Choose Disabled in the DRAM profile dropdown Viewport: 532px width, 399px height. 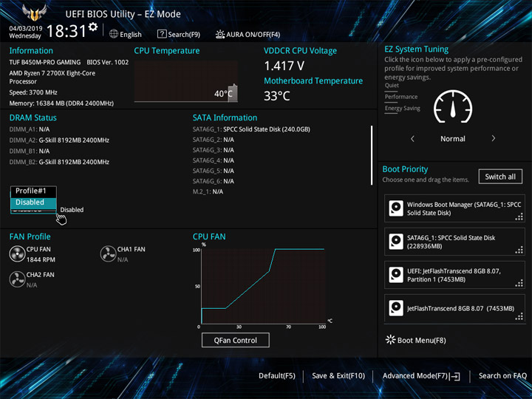33,202
